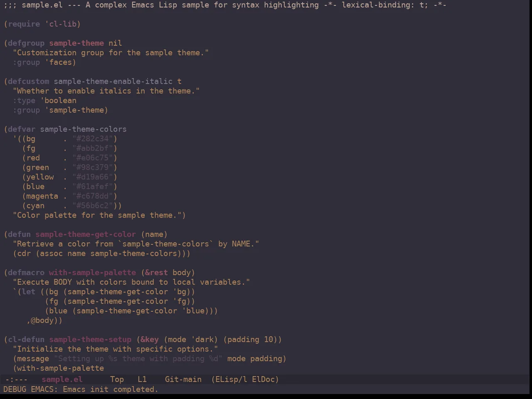Screen dimensions: 532x399
Task: Click the defvar keyword
Action: [22, 129]
